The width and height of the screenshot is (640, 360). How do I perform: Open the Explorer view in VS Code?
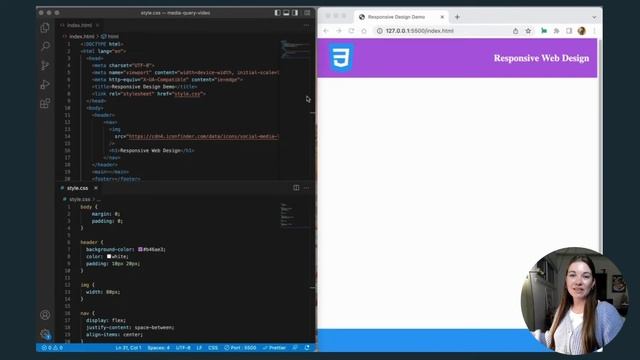[45, 28]
